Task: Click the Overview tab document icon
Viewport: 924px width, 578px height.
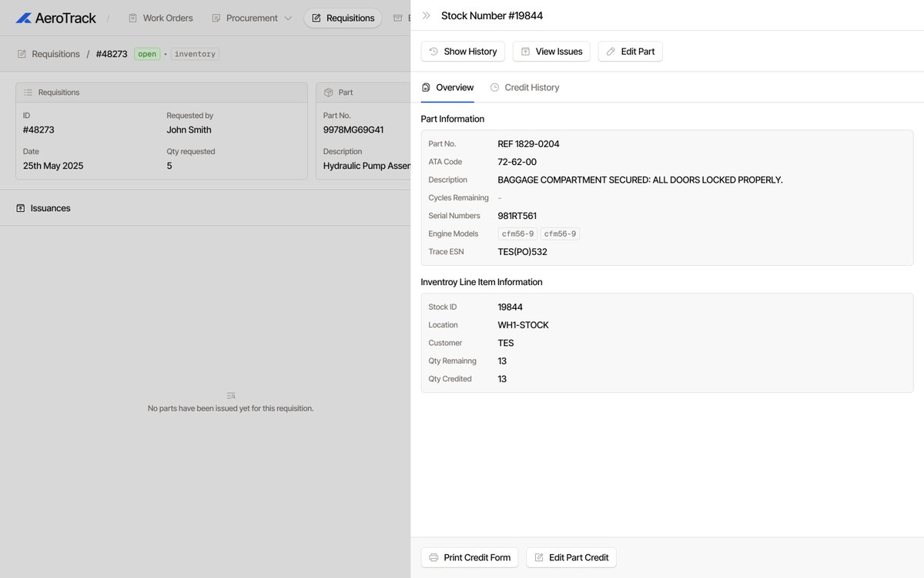Action: click(x=426, y=88)
